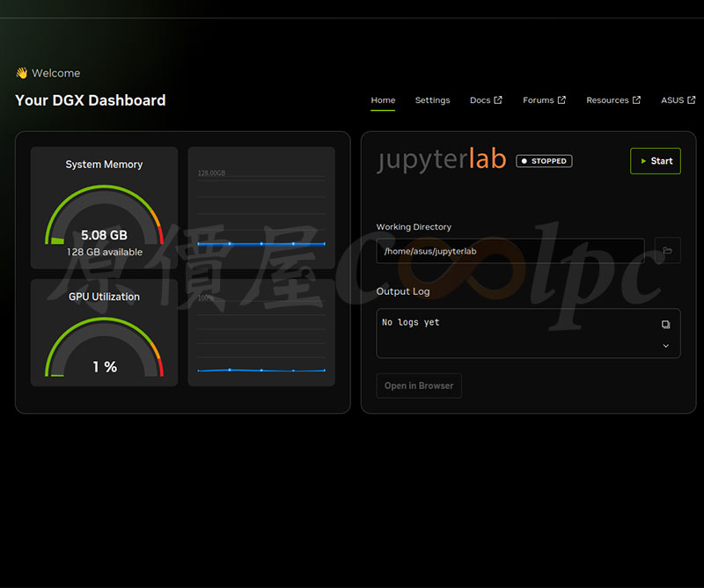Open the ASUS link in navigation

(672, 100)
